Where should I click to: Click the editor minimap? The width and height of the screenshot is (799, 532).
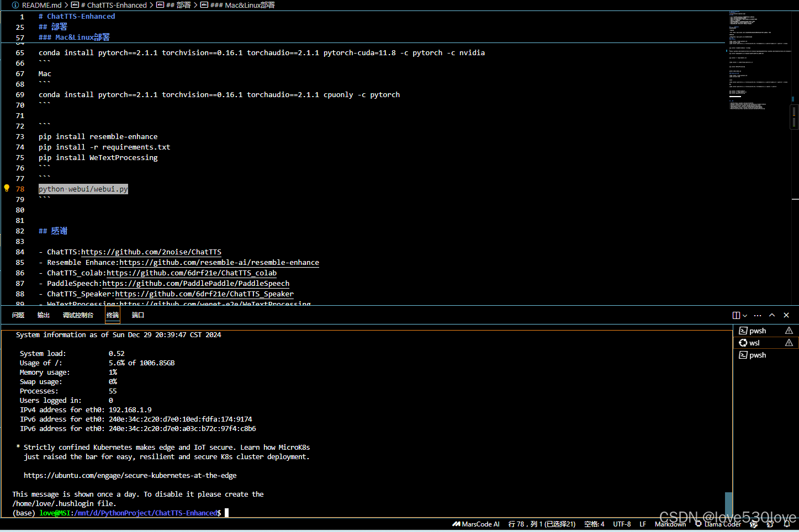tap(760, 61)
